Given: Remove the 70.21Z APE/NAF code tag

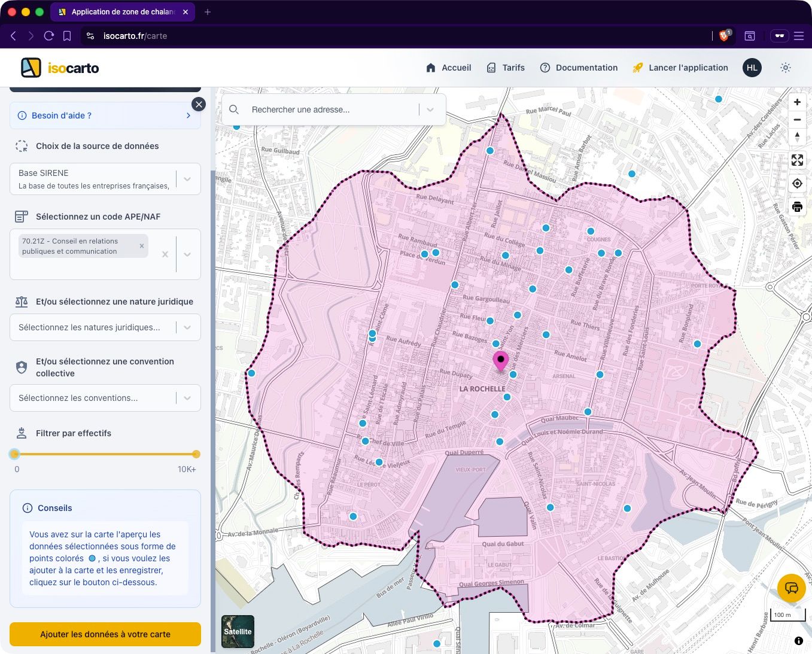Looking at the screenshot, I should click(x=142, y=246).
